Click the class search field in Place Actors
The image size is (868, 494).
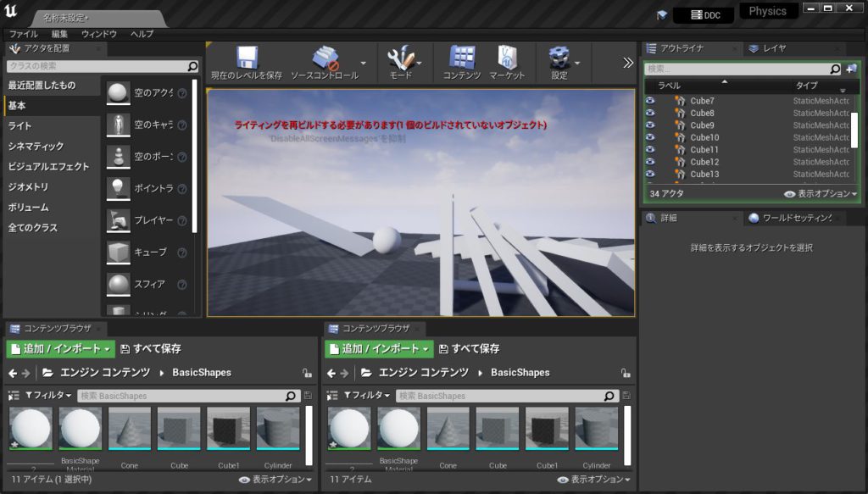pos(103,66)
